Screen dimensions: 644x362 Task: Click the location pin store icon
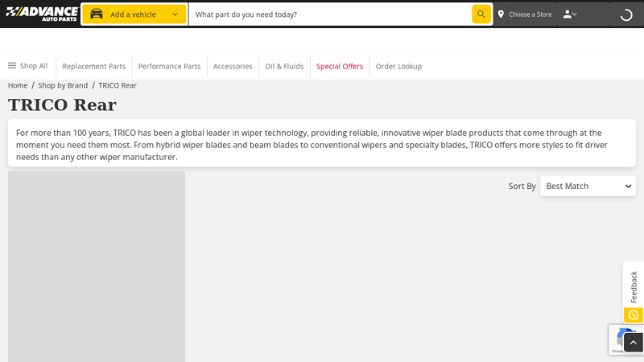coord(501,14)
